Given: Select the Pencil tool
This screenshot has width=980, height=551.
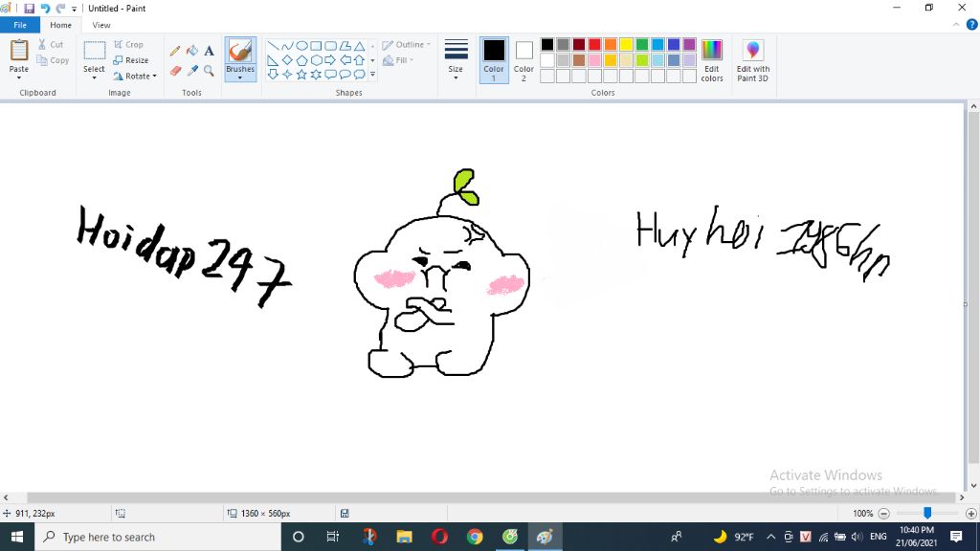Looking at the screenshot, I should 175,52.
